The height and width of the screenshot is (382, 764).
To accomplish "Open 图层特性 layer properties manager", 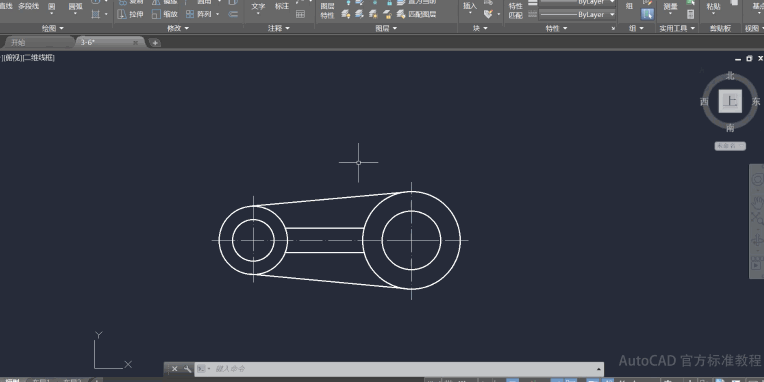I will click(327, 10).
